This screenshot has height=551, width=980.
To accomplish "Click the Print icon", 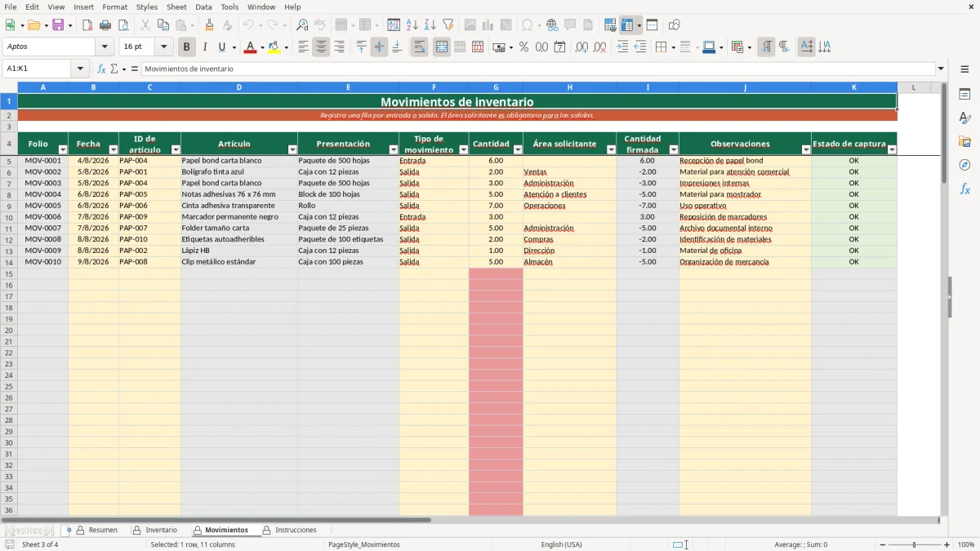I will click(105, 25).
